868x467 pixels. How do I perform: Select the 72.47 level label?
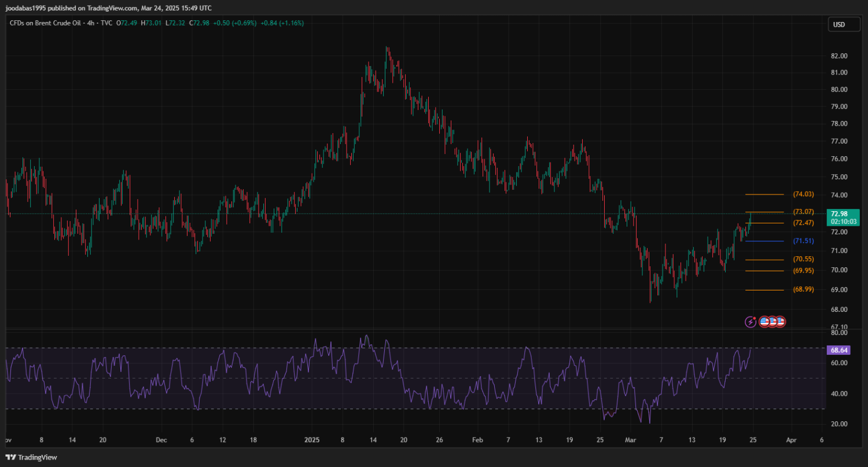click(x=803, y=223)
